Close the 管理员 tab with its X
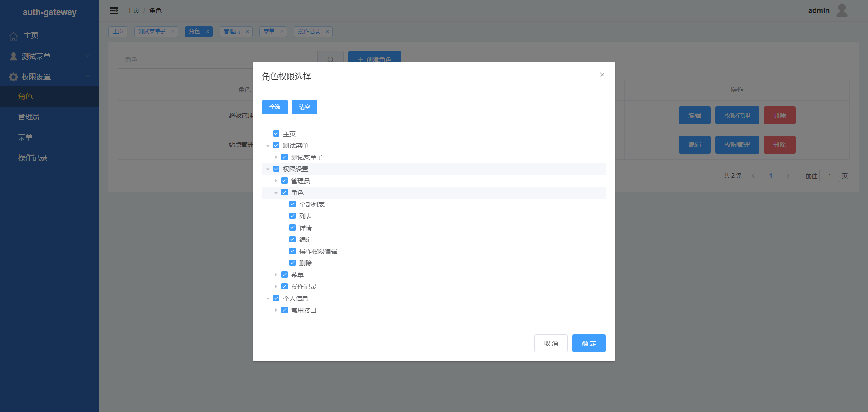868x412 pixels. click(247, 32)
